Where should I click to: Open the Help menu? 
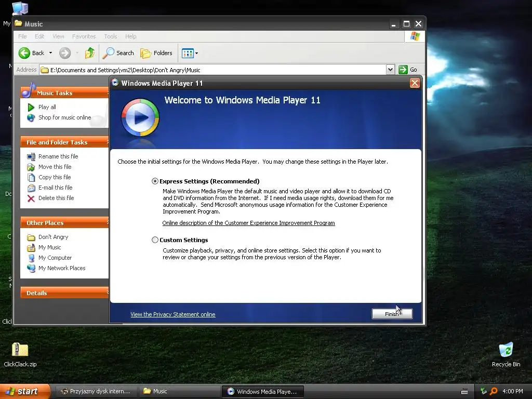click(x=130, y=36)
